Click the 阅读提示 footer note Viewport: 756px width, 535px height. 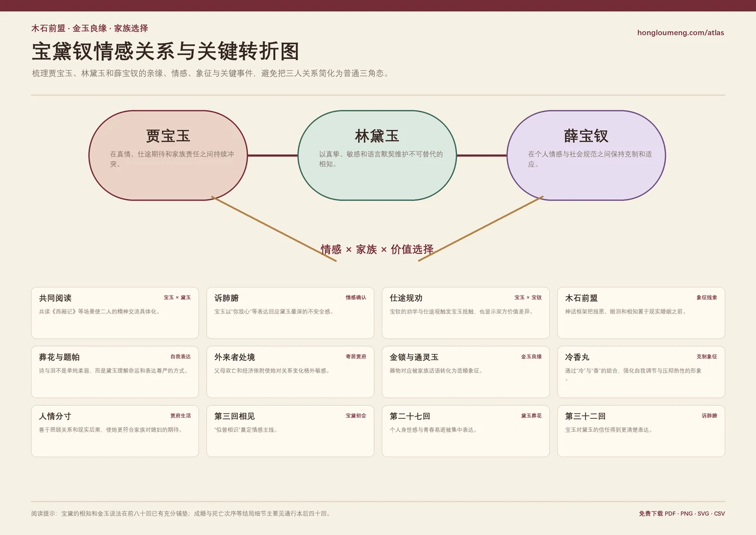(181, 513)
